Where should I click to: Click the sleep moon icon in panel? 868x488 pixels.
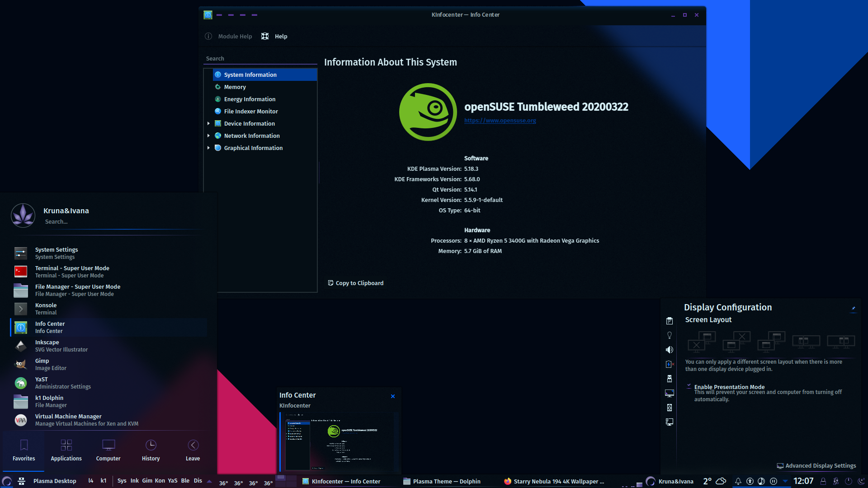pos(861,481)
